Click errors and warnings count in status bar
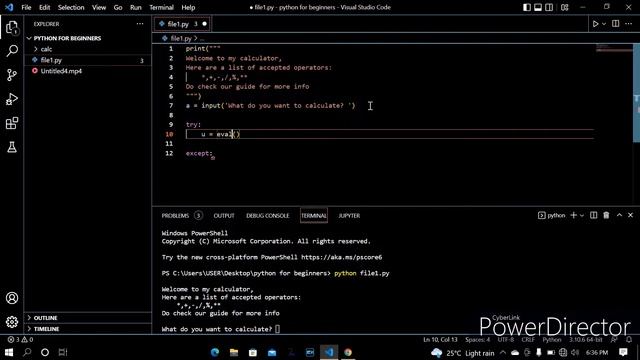640x360 pixels. click(20, 340)
